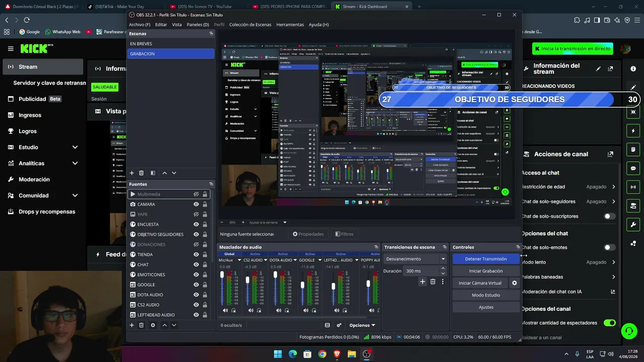
Task: Adjust the Mic/Aux volume fader
Action: click(x=222, y=275)
